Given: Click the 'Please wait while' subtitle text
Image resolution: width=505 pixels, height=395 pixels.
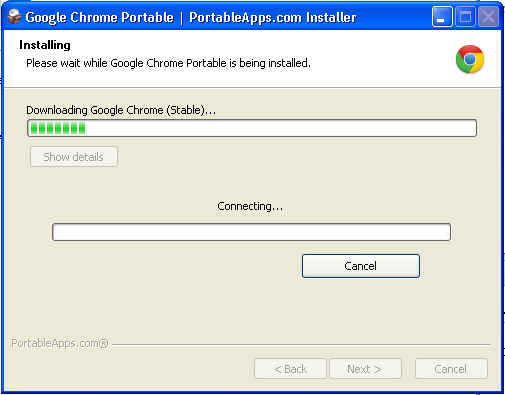Looking at the screenshot, I should (168, 63).
